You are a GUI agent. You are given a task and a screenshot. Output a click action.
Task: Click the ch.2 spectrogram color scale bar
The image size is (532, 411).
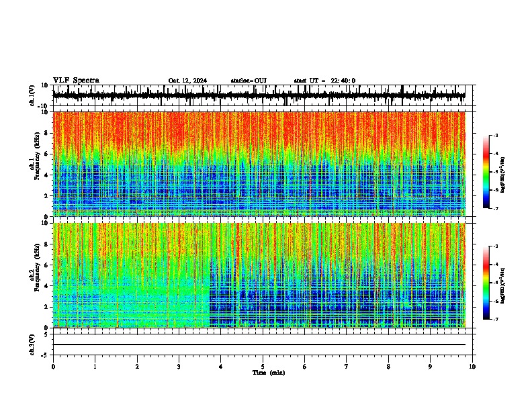click(486, 283)
